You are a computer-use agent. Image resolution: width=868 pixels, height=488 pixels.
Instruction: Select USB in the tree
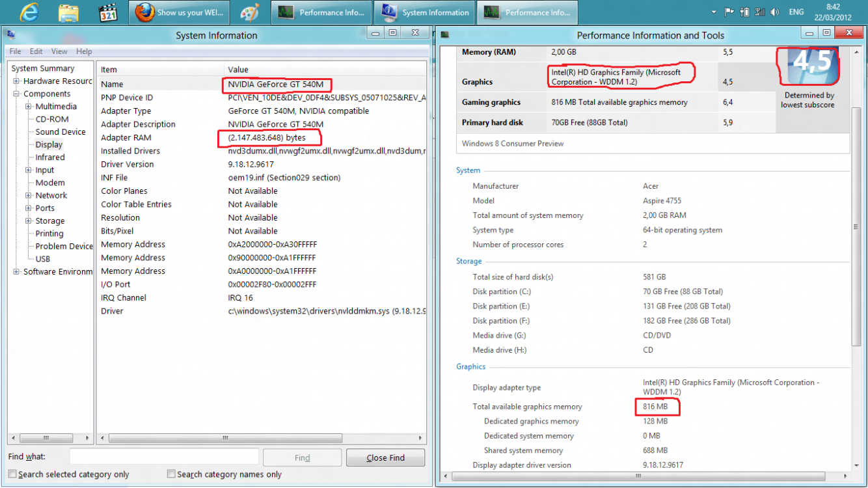(x=43, y=259)
